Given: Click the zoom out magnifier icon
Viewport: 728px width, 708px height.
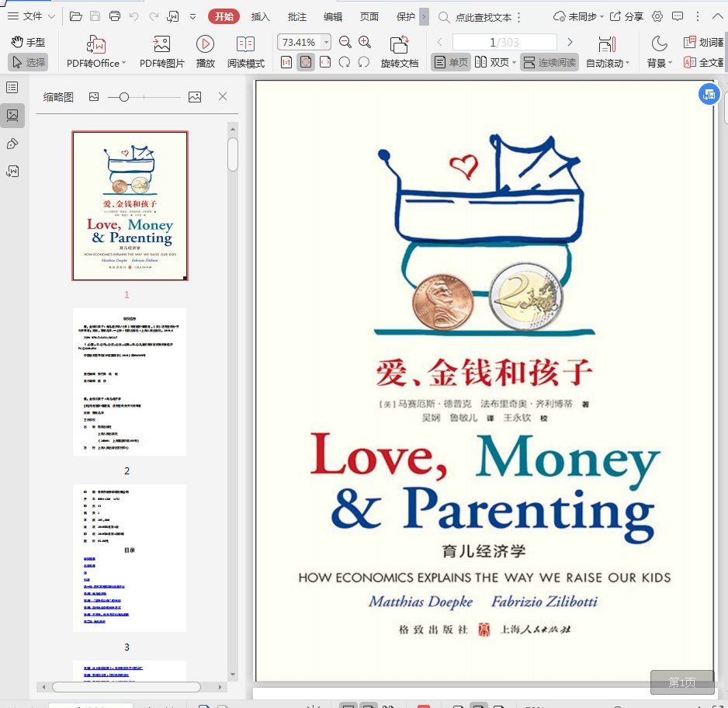Looking at the screenshot, I should [345, 43].
